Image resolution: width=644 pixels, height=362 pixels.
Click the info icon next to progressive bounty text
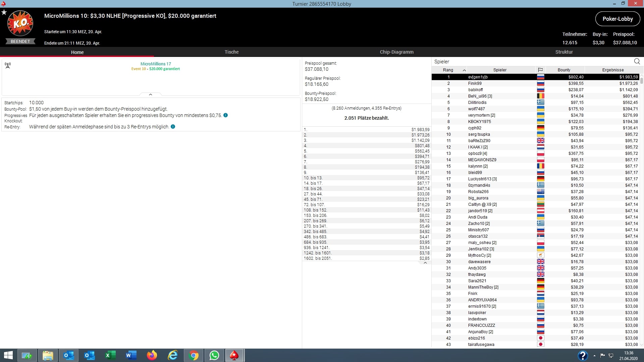(225, 115)
